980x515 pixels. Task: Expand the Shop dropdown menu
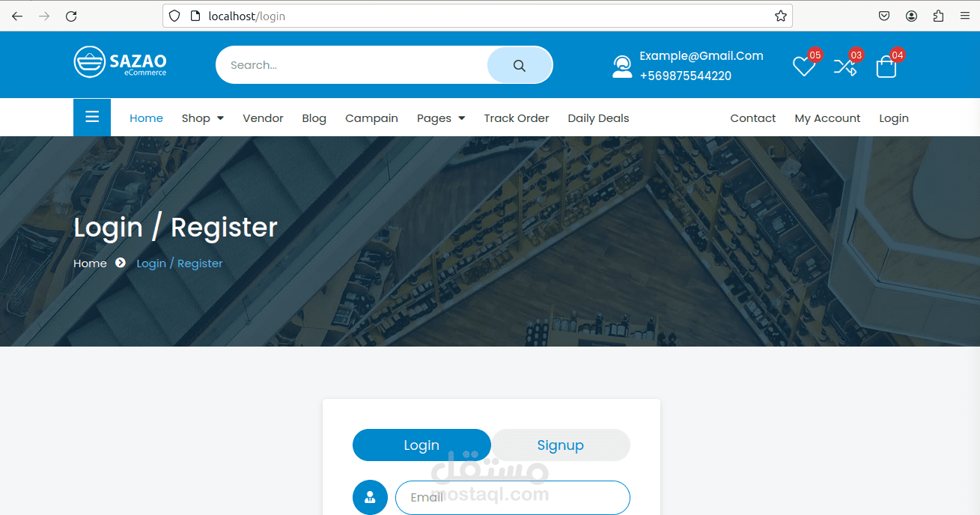click(203, 118)
